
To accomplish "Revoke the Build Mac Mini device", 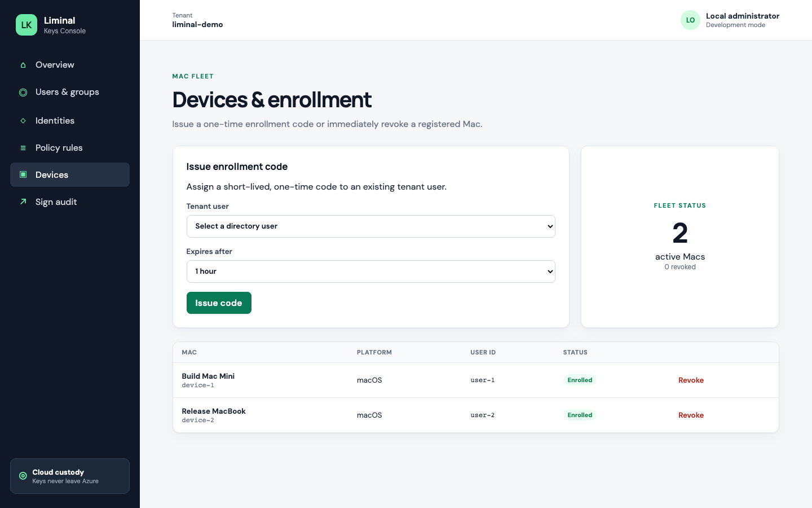I will 691,380.
